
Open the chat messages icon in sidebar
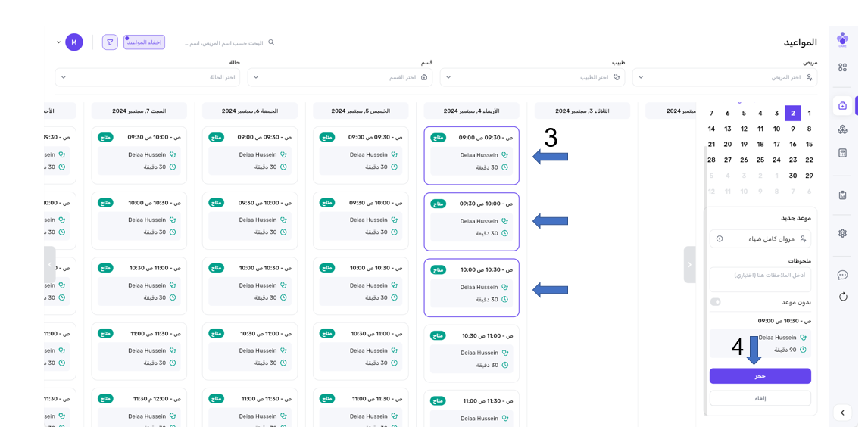842,275
